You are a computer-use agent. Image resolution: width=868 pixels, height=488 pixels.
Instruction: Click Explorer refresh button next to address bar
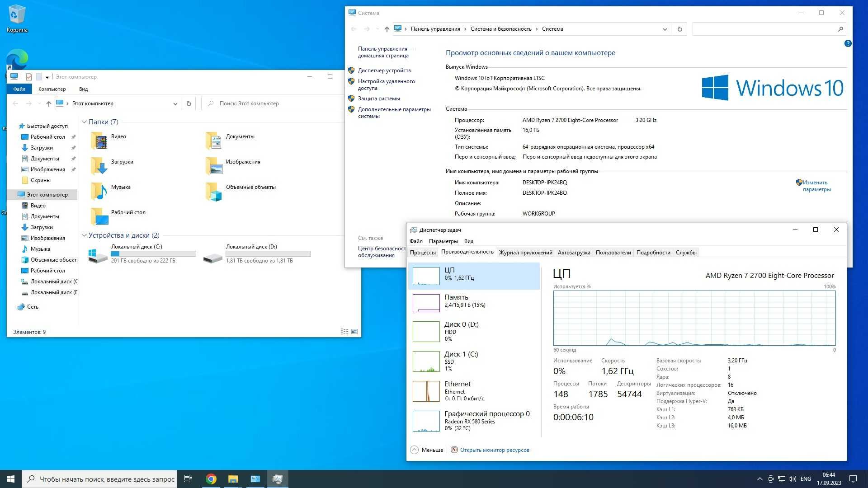[189, 103]
